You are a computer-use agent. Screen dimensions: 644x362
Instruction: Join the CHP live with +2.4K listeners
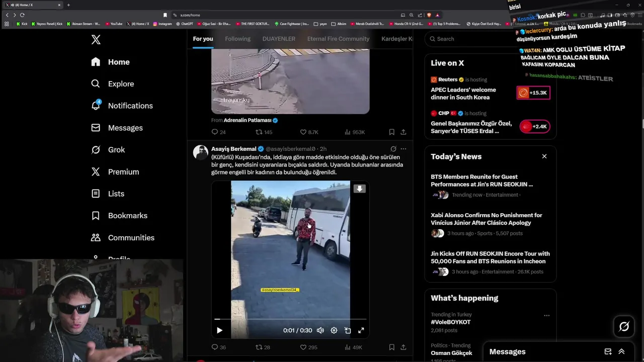[534, 126]
